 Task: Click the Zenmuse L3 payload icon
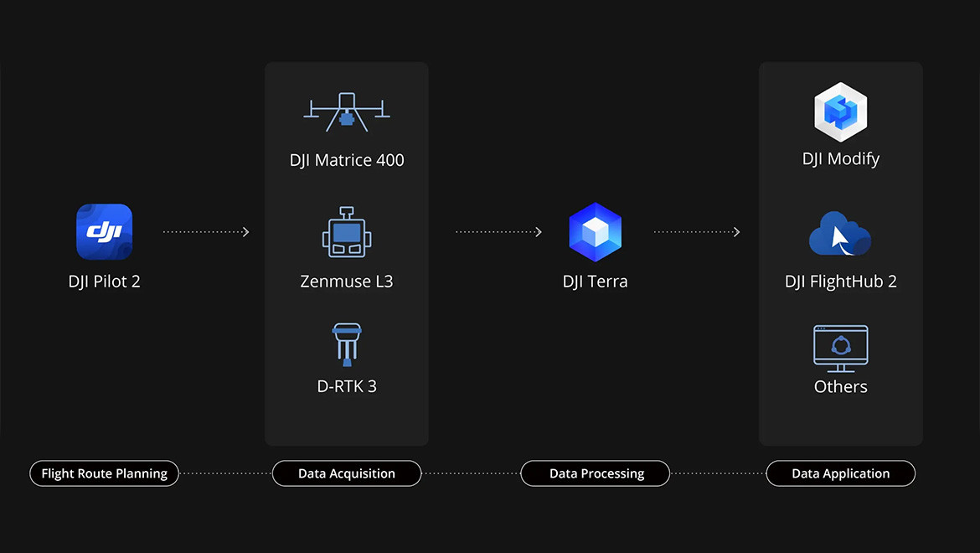(x=347, y=232)
